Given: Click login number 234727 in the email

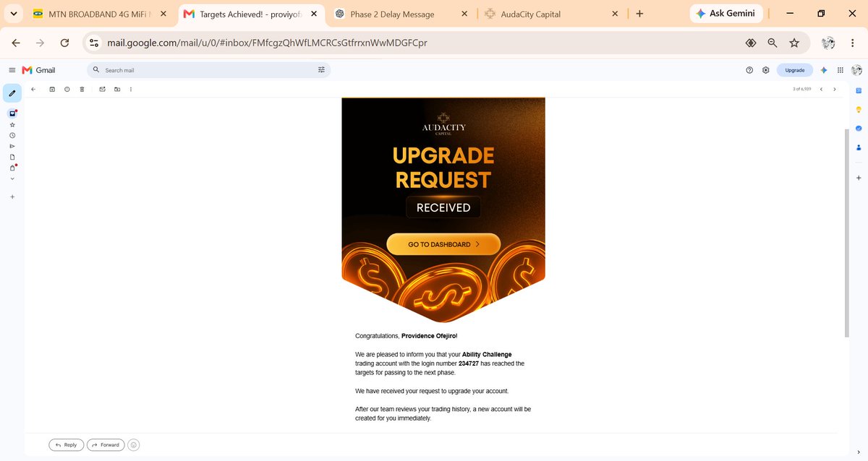Looking at the screenshot, I should click(x=469, y=363).
